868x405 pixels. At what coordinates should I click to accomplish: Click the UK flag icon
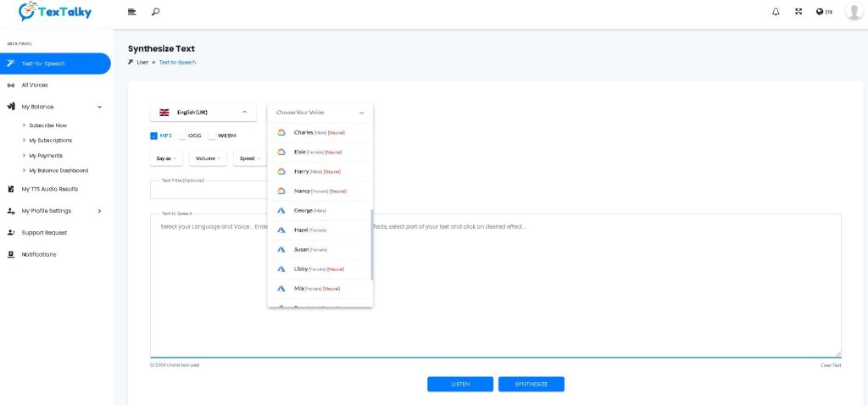click(164, 113)
